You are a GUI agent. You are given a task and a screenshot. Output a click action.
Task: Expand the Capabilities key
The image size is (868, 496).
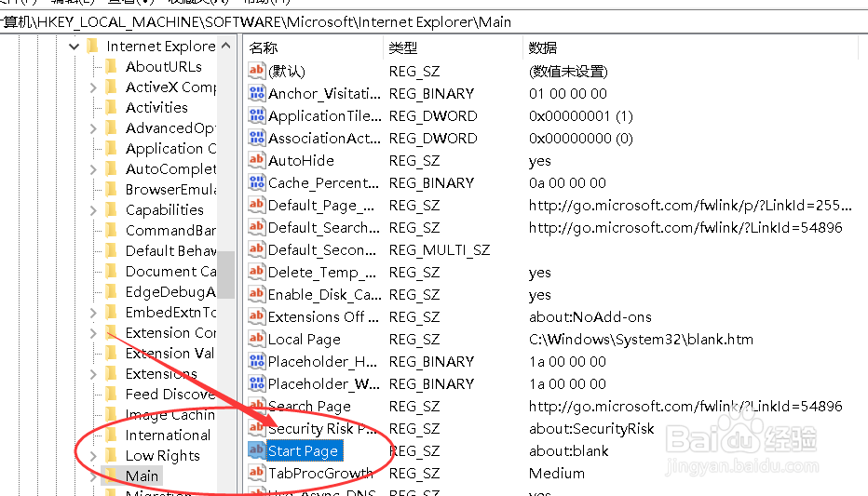(x=93, y=210)
